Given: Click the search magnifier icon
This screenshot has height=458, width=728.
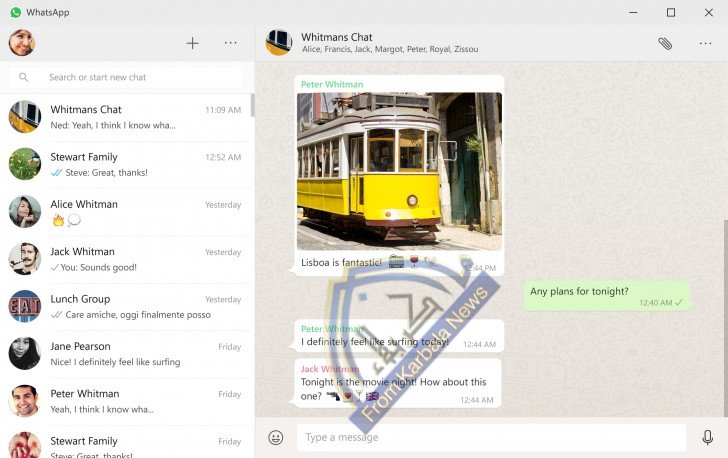Looking at the screenshot, I should [x=25, y=77].
